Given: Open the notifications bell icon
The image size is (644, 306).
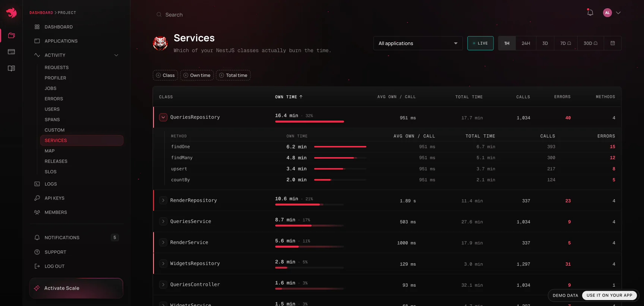Looking at the screenshot, I should click(590, 13).
